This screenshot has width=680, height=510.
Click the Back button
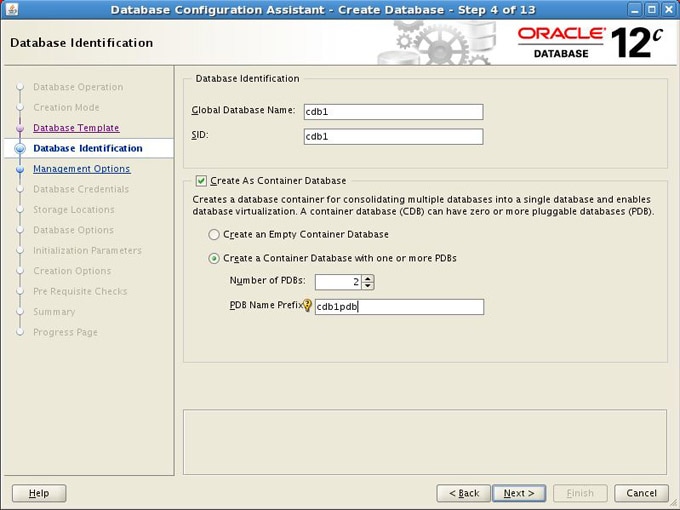coord(464,493)
